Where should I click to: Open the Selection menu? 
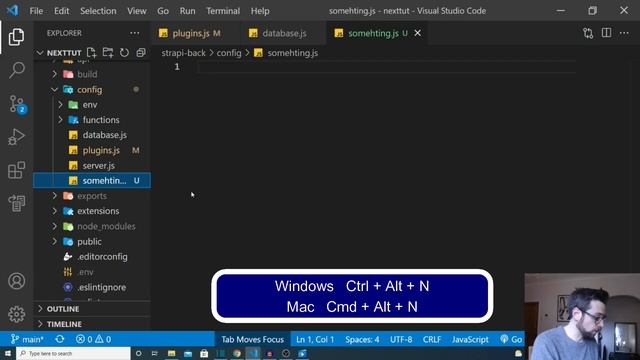[98, 11]
